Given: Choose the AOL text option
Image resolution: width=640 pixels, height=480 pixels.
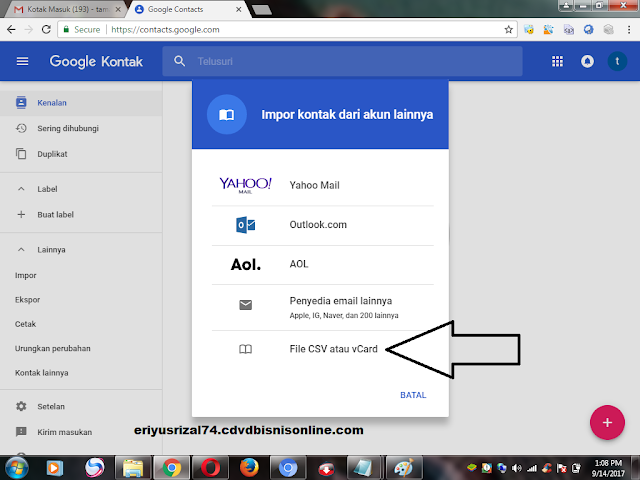Looking at the screenshot, I should coord(299,264).
